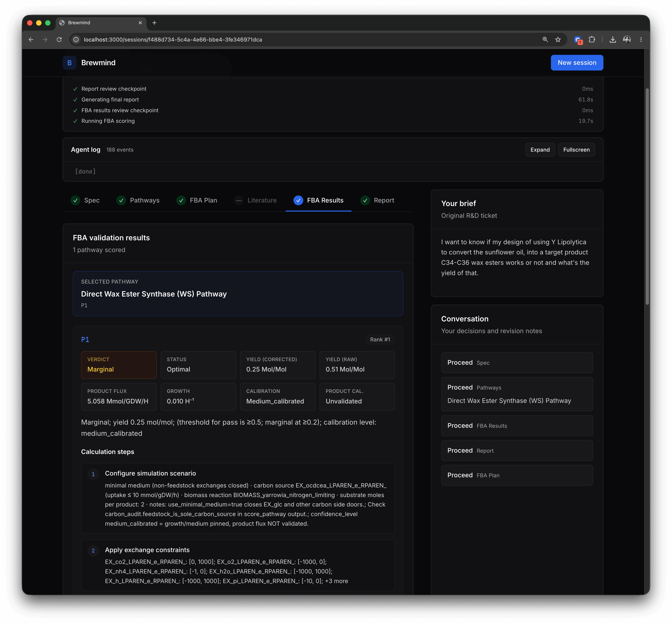Click the page vertical scrollbar
This screenshot has width=672, height=624.
tap(647, 196)
